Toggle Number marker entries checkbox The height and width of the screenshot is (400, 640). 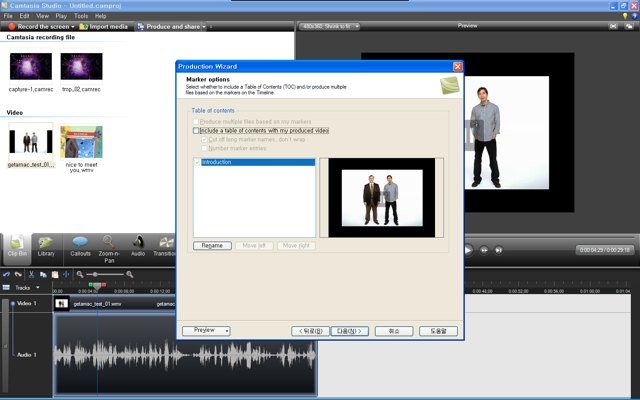pos(204,148)
